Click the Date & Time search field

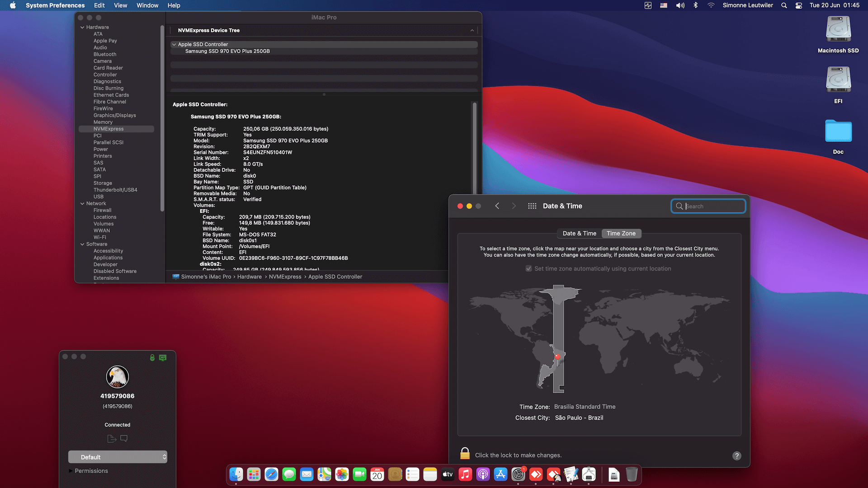(x=708, y=206)
